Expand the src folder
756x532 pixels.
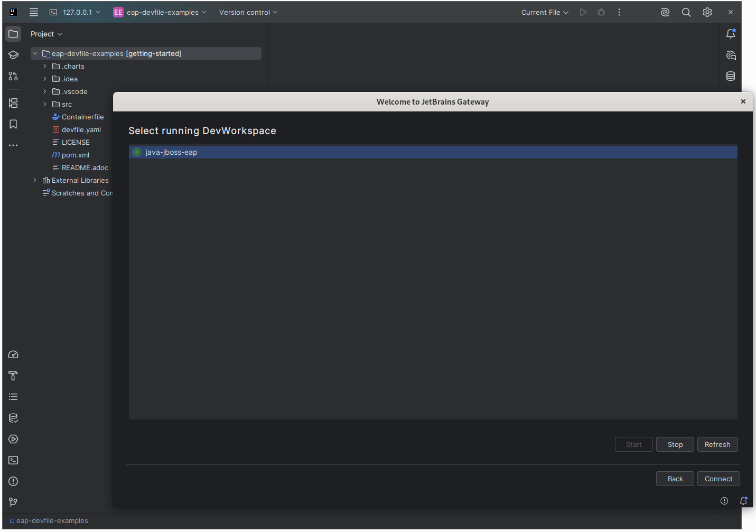45,104
